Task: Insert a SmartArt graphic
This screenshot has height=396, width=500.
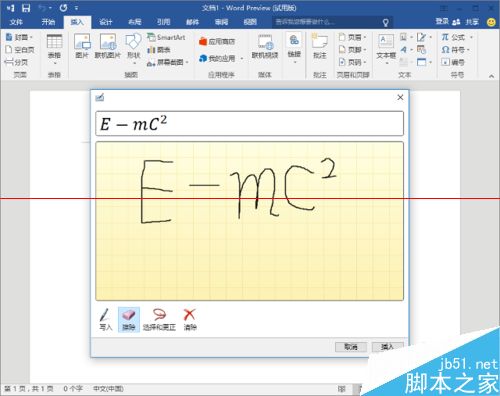Action: click(166, 37)
